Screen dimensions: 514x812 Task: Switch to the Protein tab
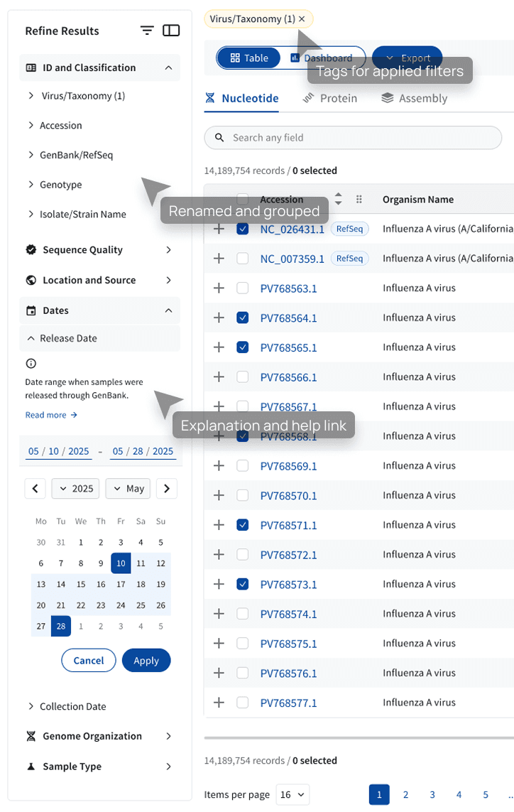point(330,99)
